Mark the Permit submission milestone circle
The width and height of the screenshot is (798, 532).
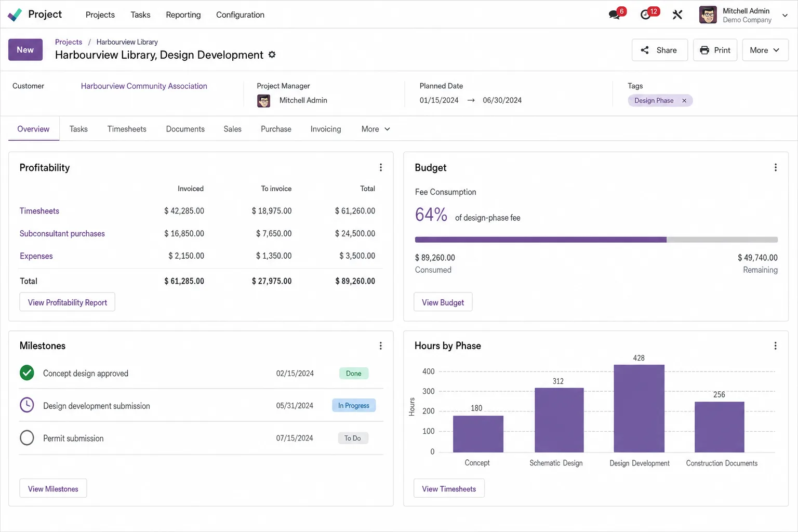coord(27,437)
